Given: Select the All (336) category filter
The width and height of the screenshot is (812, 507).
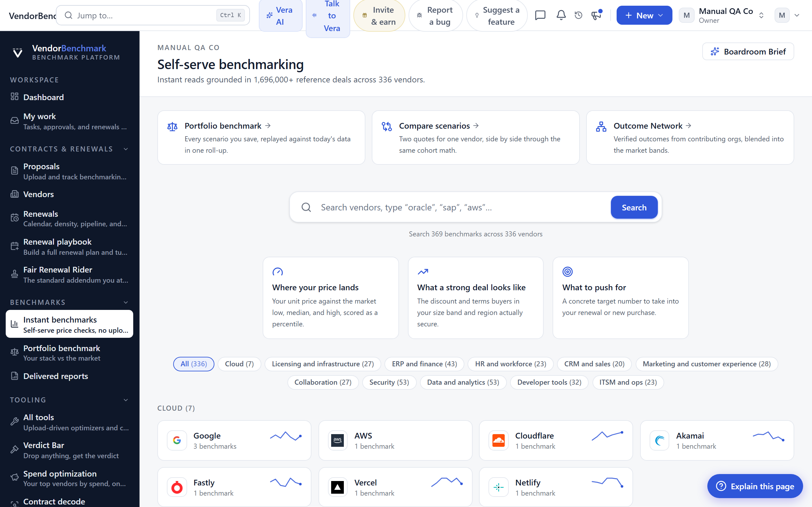Looking at the screenshot, I should coord(193,364).
